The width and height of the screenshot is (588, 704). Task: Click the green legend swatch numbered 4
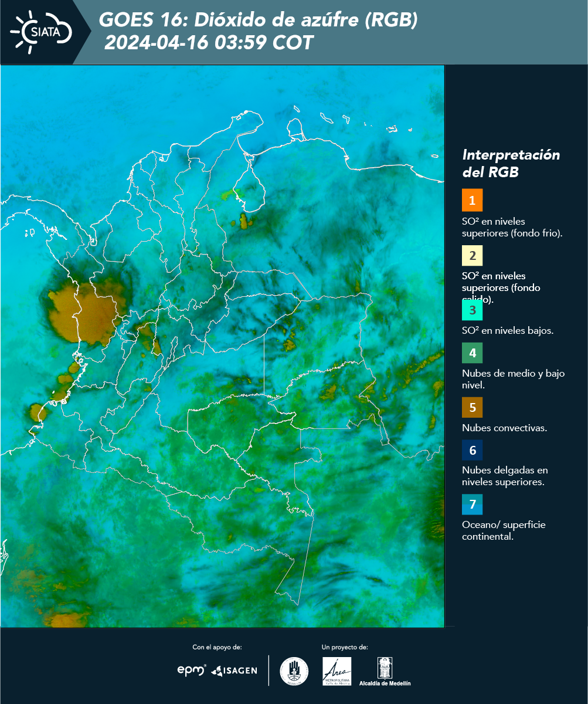472,354
